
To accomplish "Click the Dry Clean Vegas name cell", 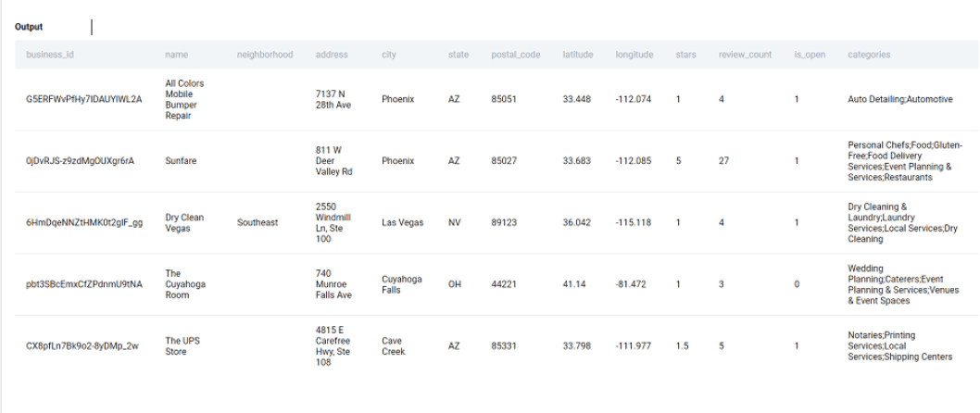I will (184, 223).
